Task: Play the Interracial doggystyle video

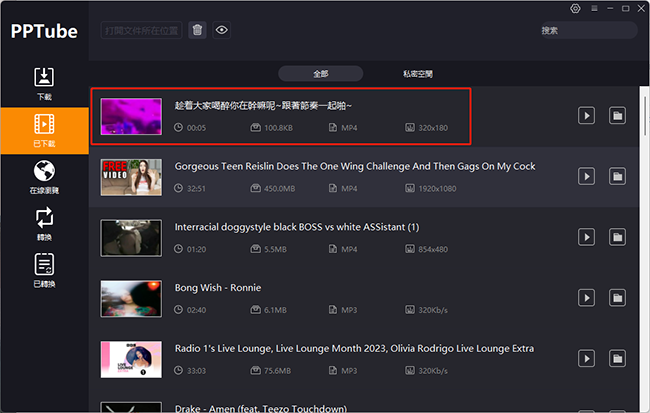Action: pos(586,237)
